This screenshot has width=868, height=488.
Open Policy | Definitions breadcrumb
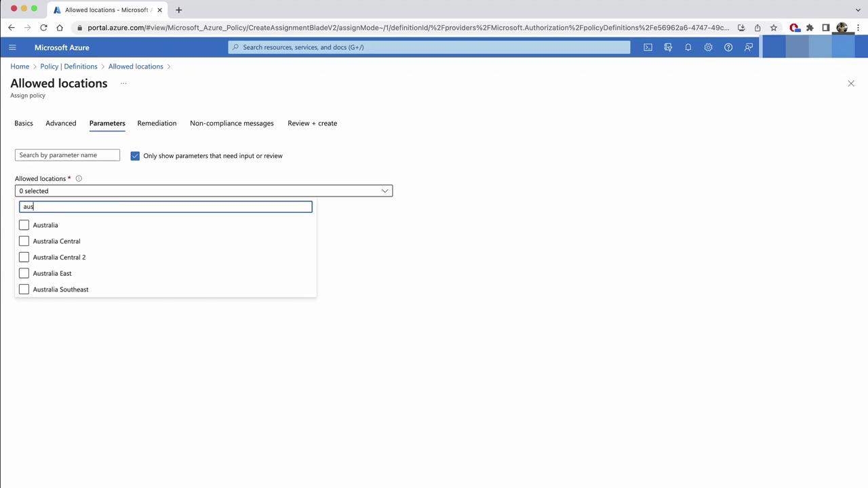click(x=68, y=66)
